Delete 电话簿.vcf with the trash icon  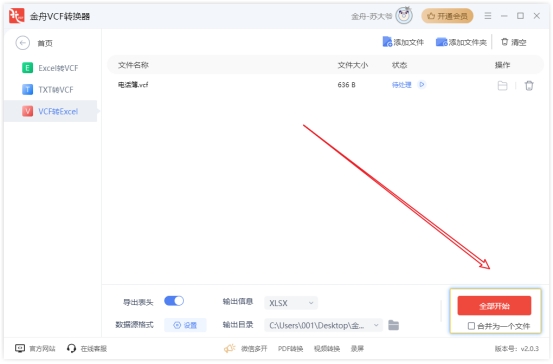pos(529,85)
